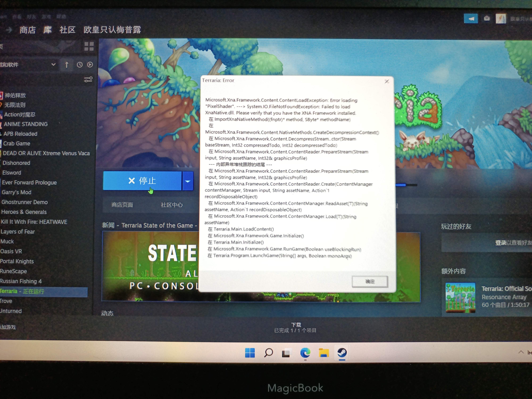Open File Explorer from taskbar
The image size is (532, 399).
(x=324, y=353)
